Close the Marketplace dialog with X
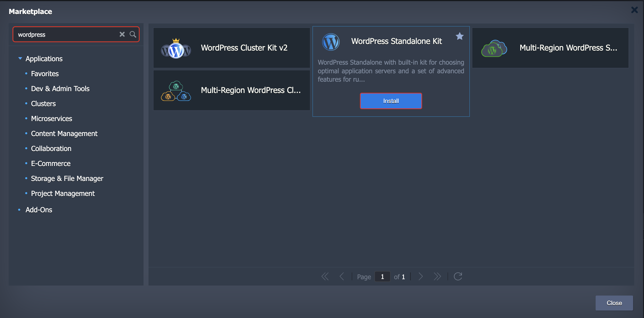644x318 pixels. click(634, 10)
